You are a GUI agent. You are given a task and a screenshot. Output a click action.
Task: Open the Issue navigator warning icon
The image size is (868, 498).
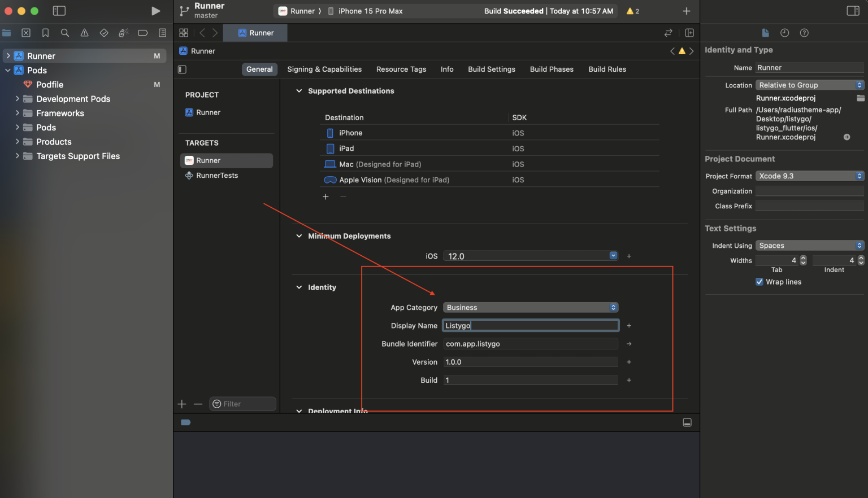[x=84, y=33]
